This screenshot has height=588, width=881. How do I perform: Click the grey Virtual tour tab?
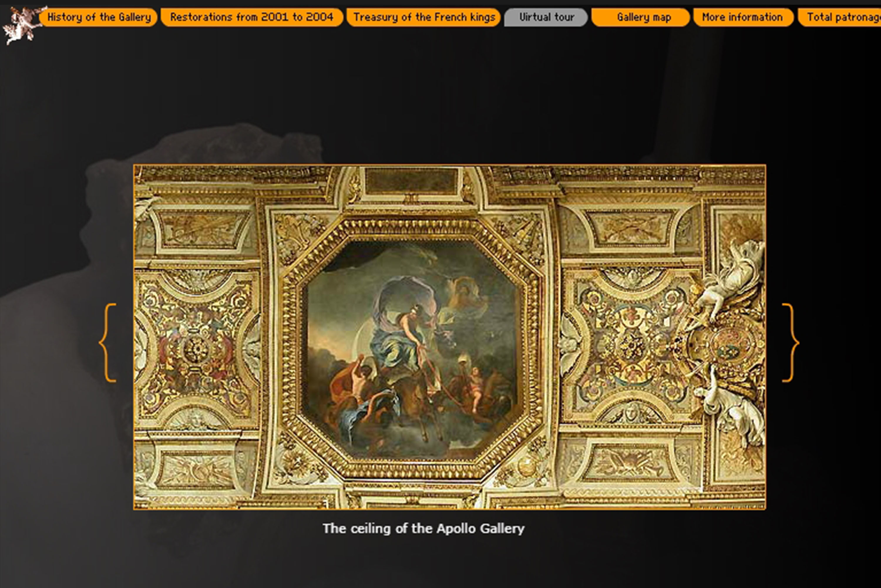(x=546, y=17)
